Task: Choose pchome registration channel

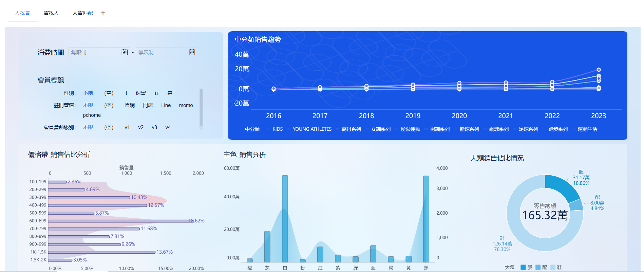Action: [x=92, y=115]
